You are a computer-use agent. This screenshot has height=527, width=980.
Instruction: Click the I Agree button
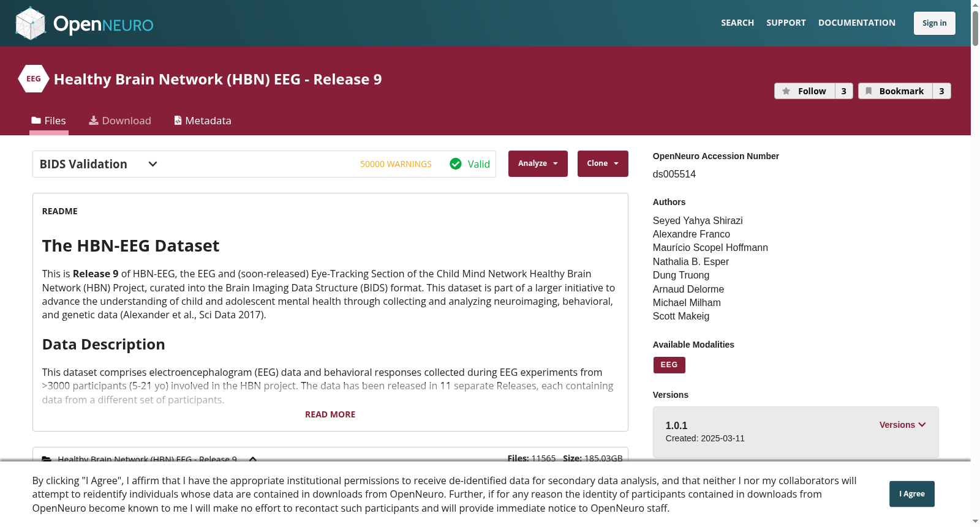(912, 494)
